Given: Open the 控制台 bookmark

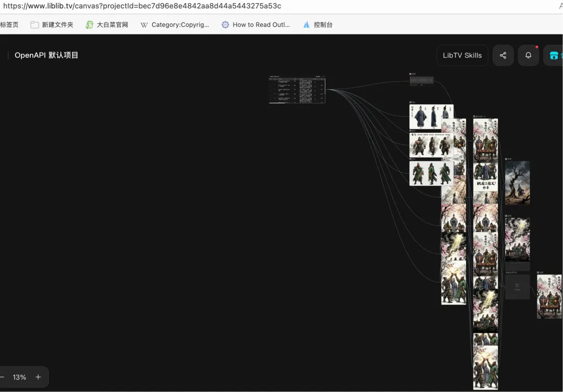Looking at the screenshot, I should pyautogui.click(x=318, y=25).
